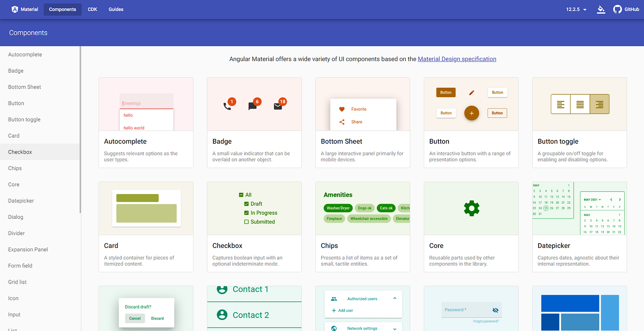Collapse the Authorized users panel chevron

[x=395, y=299]
